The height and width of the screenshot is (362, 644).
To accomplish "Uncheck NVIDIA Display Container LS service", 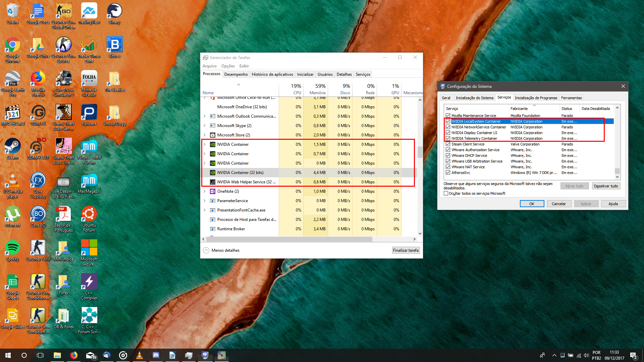I will [448, 133].
